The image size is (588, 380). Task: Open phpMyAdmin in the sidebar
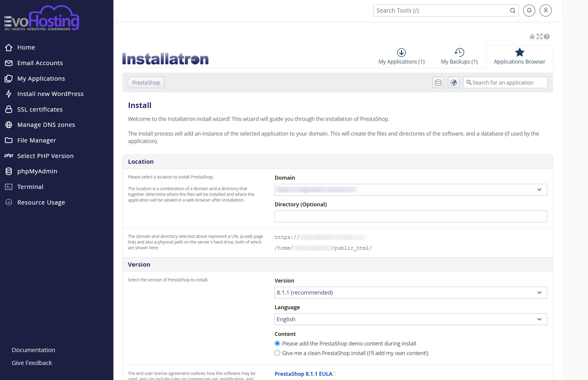pyautogui.click(x=37, y=171)
